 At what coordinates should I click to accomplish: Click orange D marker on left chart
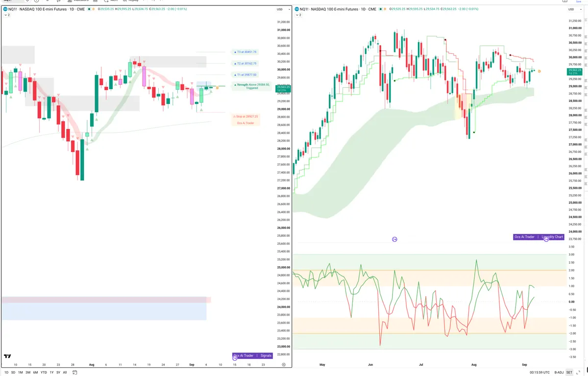(217, 88)
